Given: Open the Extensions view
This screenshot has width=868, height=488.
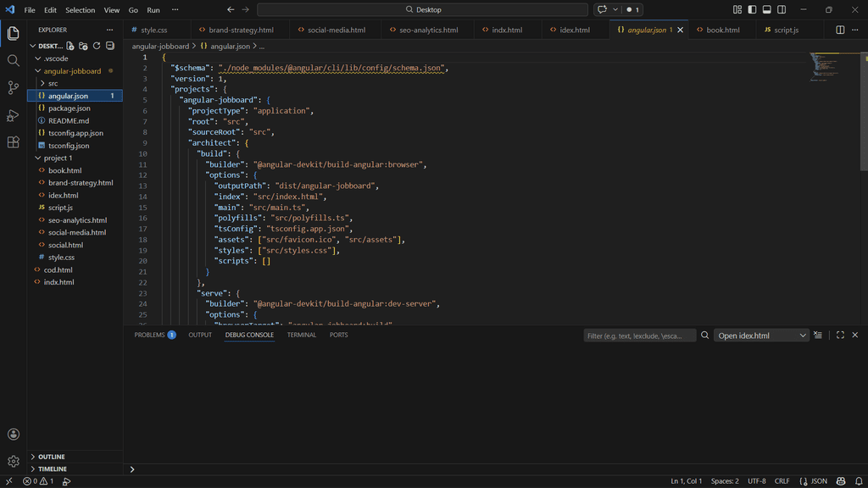Looking at the screenshot, I should pyautogui.click(x=14, y=142).
